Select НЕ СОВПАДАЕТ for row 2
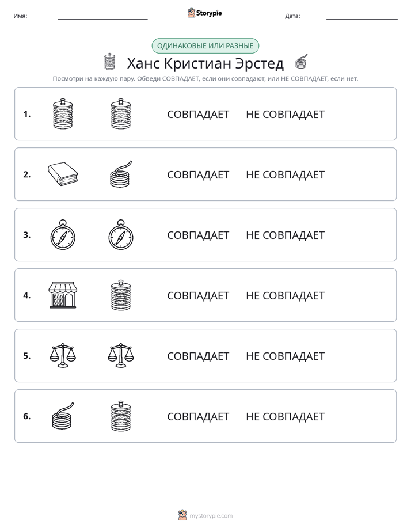411x532 pixels. click(x=285, y=174)
